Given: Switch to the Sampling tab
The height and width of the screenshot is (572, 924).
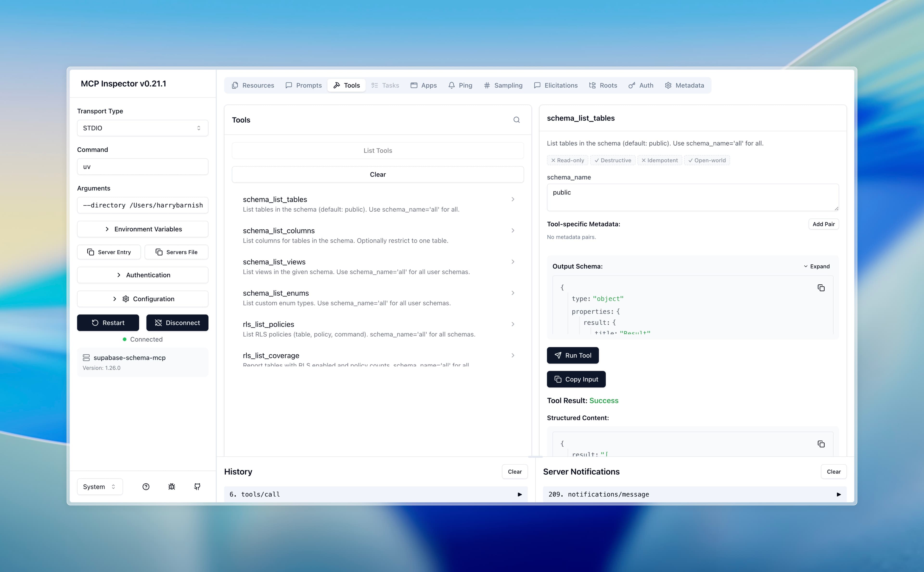Looking at the screenshot, I should tap(503, 86).
